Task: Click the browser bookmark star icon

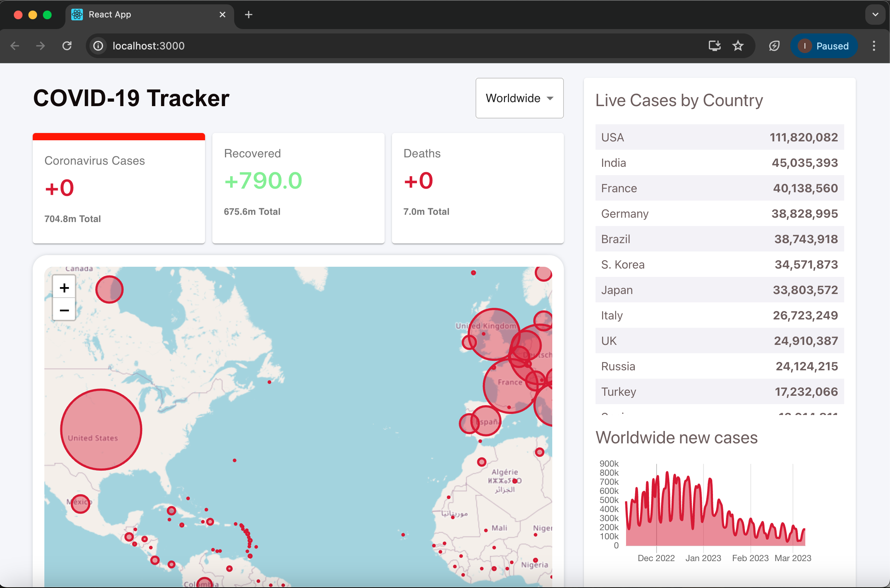Action: (x=738, y=46)
